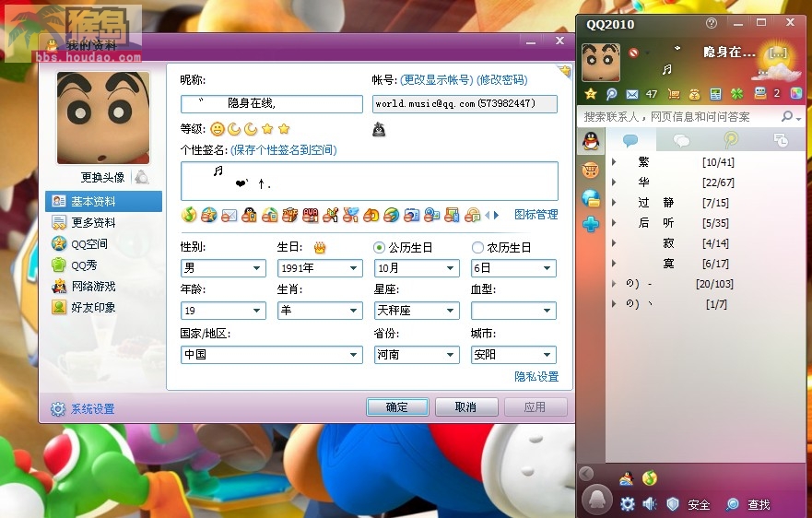Select the solar birthday radio button
812x518 pixels.
379,248
